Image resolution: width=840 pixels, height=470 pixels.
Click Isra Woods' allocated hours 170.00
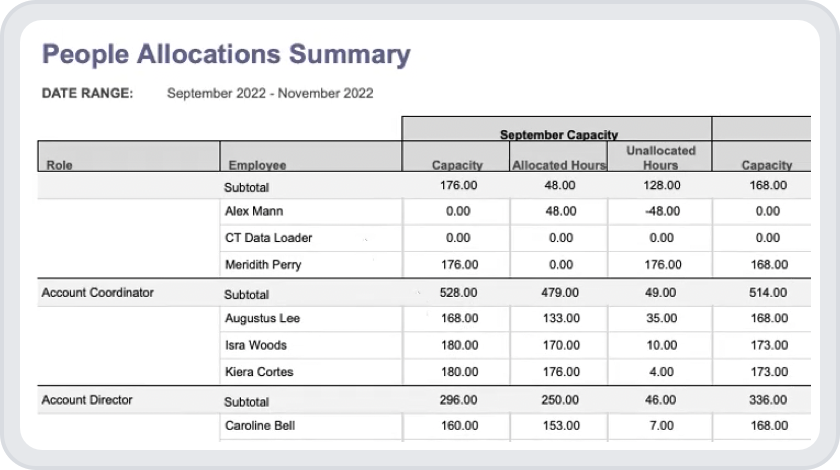click(x=561, y=345)
